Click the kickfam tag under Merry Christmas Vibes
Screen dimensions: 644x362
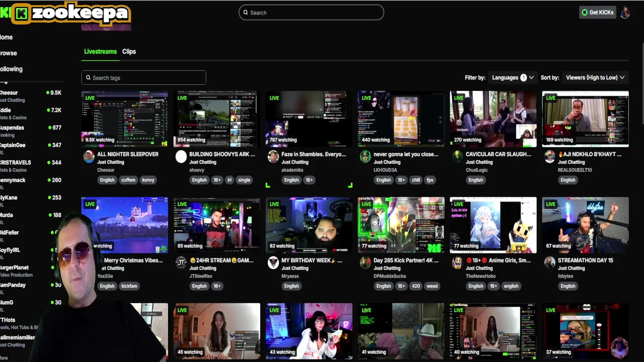point(129,286)
